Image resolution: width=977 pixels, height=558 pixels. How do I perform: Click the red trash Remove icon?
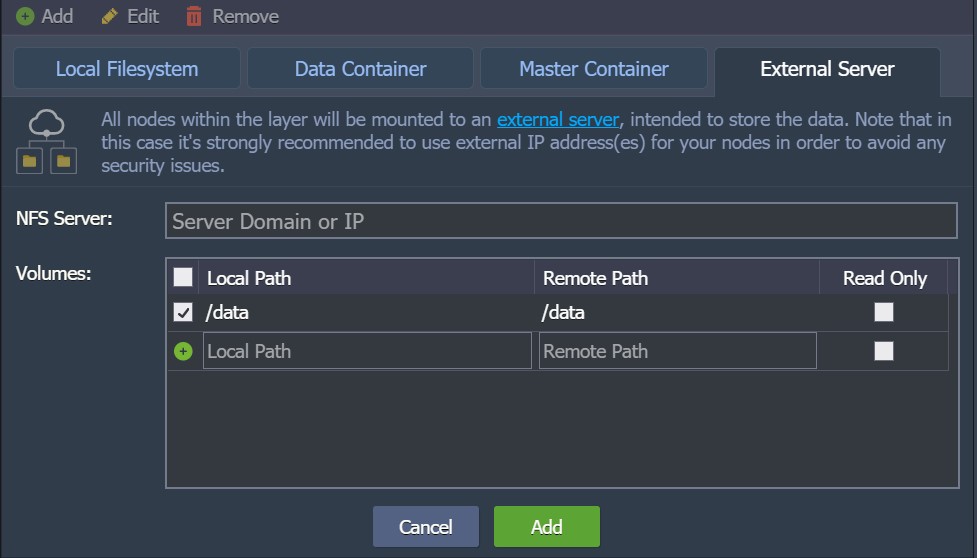point(194,16)
